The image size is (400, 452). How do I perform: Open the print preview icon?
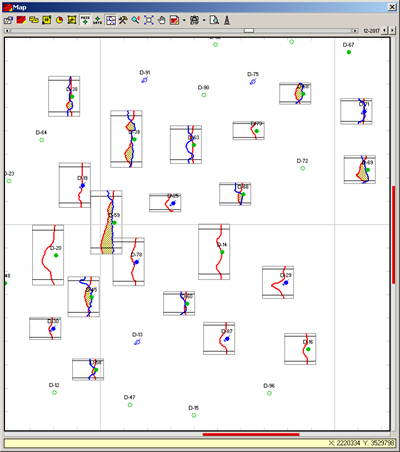coord(214,20)
